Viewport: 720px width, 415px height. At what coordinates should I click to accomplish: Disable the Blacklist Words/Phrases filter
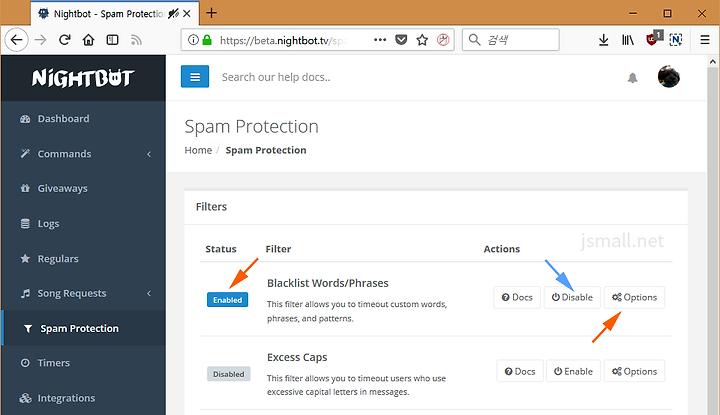coord(572,297)
